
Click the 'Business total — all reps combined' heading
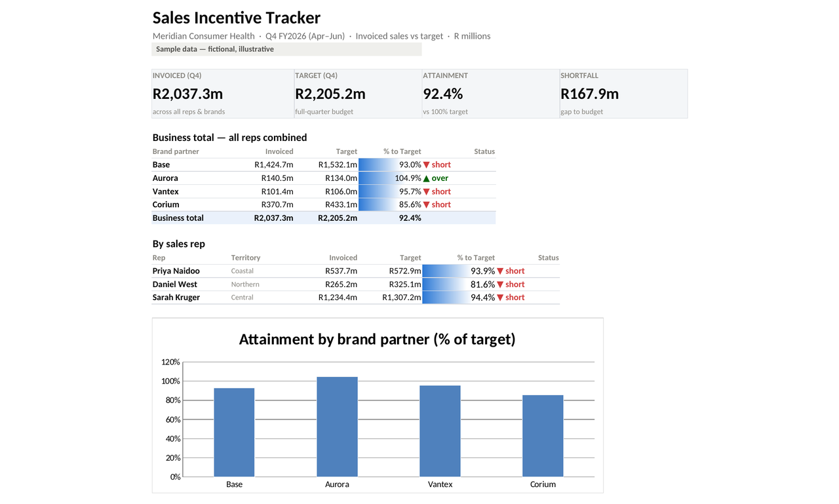click(x=230, y=138)
